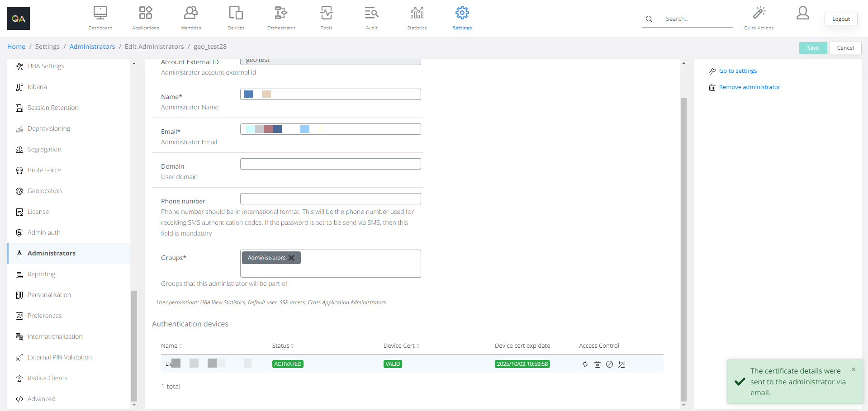Click the main form's vertical scrollbar
This screenshot has height=411, width=868.
[x=683, y=249]
